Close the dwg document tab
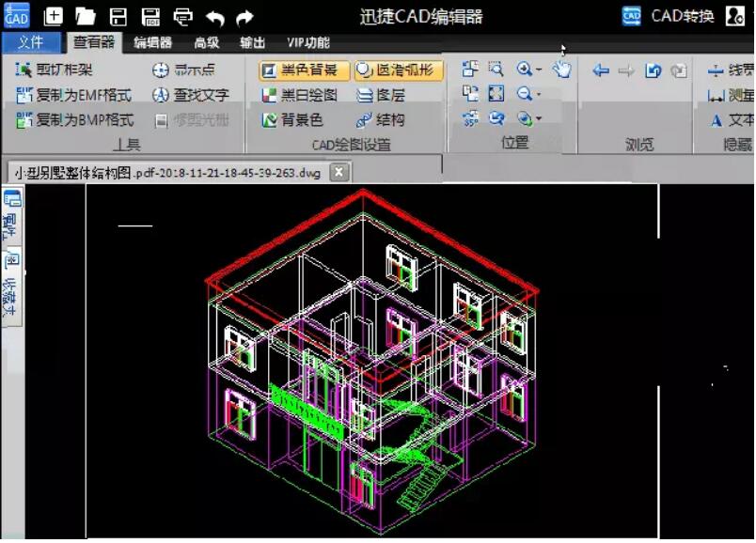This screenshot has height=543, width=756. pos(339,172)
